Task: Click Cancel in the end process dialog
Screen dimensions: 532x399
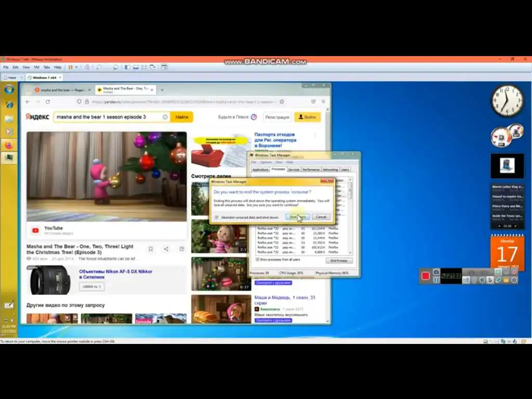Action: [x=321, y=217]
